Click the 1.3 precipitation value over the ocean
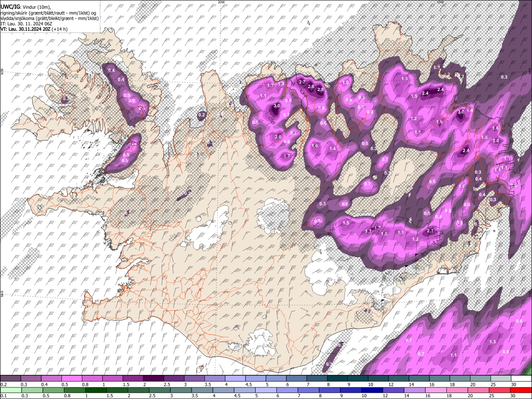The image size is (532, 399). click(493, 342)
